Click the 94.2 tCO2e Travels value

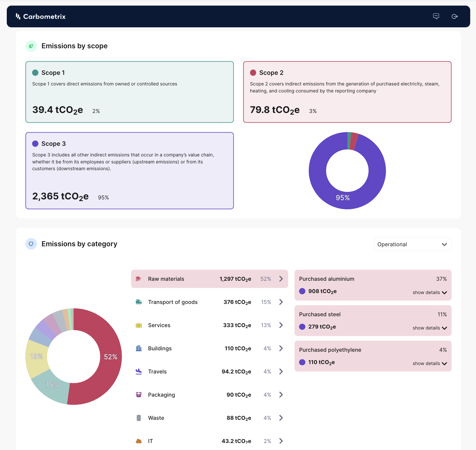point(236,372)
